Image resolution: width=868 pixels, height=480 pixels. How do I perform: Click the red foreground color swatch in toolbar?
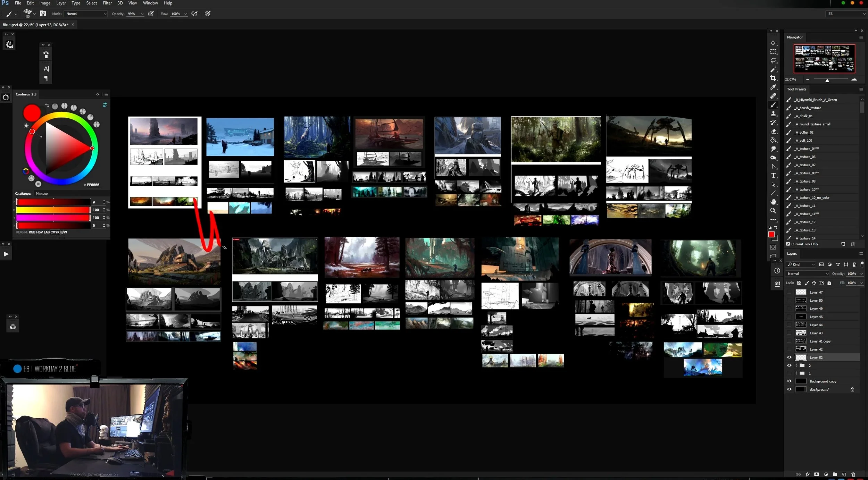tap(771, 235)
